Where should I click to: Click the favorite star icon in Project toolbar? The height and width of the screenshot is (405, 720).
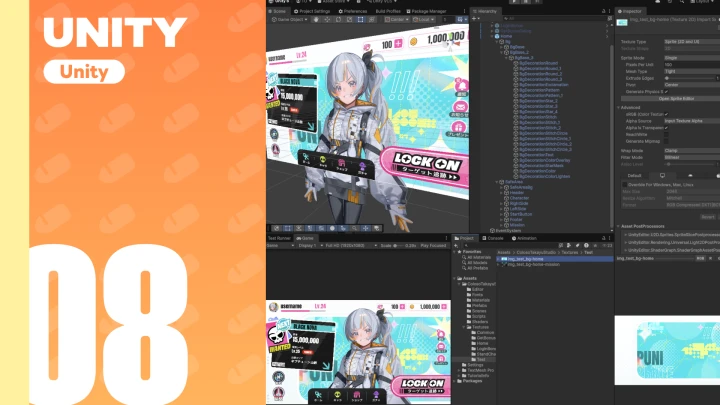tap(595, 246)
